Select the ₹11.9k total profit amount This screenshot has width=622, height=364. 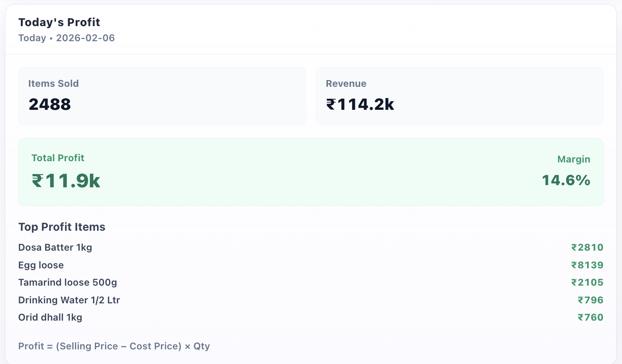tap(66, 181)
